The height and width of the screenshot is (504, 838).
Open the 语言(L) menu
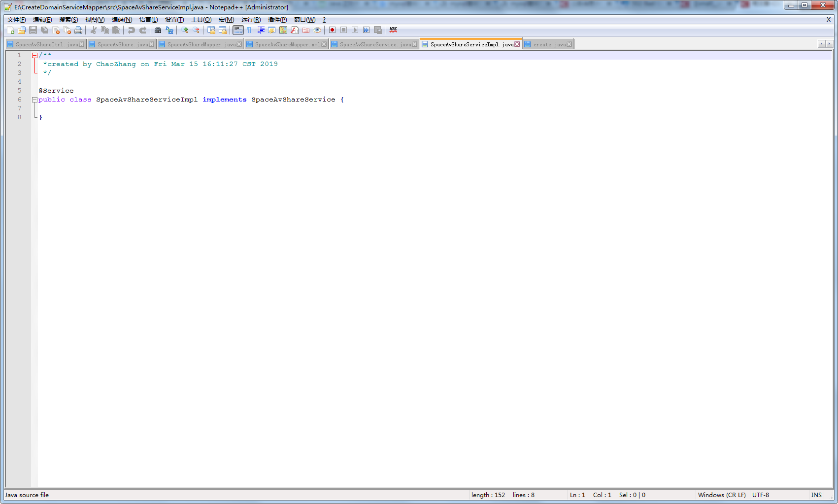coord(148,20)
